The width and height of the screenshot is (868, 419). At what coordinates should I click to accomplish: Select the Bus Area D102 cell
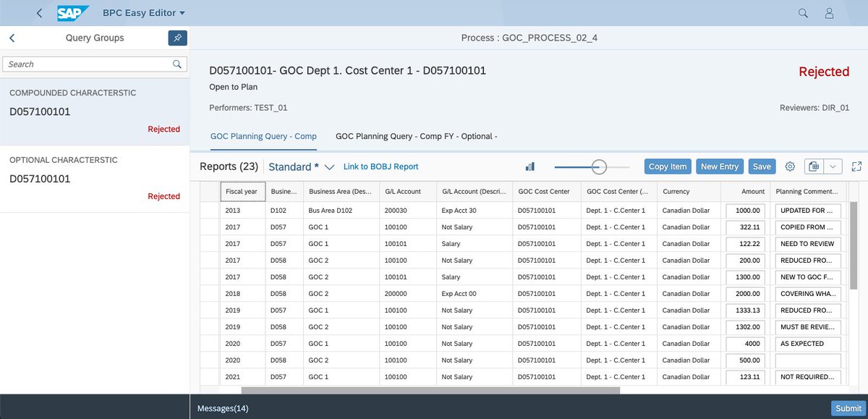[x=341, y=211]
